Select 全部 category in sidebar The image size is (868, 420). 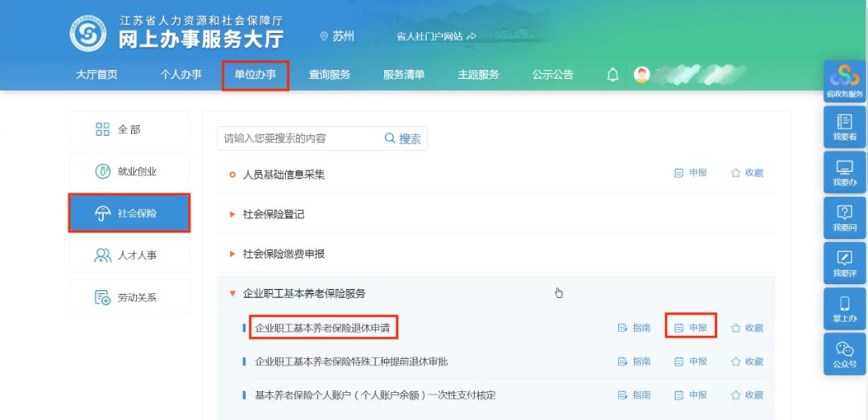129,129
